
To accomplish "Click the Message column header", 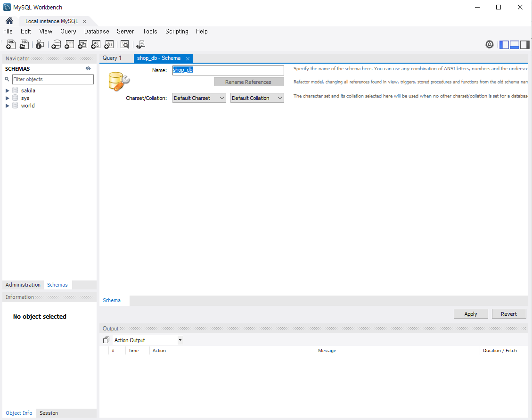I will (x=397, y=350).
